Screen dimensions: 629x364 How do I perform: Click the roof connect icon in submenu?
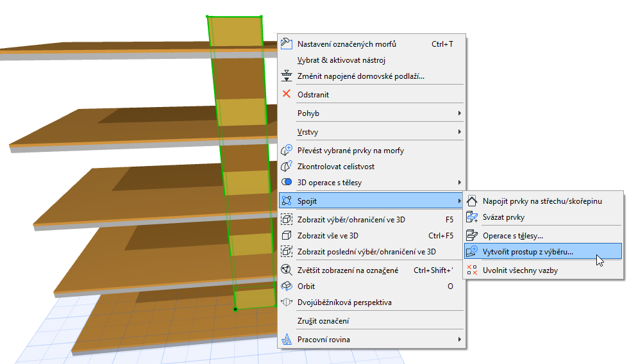pos(472,201)
